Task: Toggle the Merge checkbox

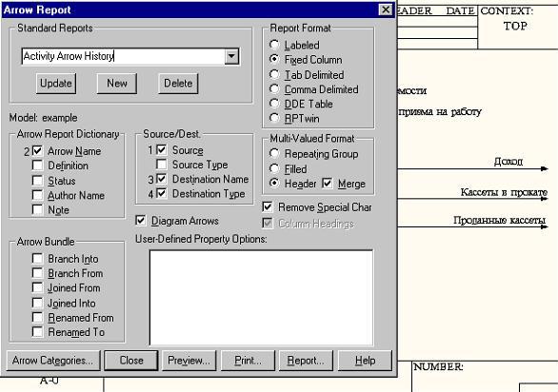Action: [x=327, y=184]
